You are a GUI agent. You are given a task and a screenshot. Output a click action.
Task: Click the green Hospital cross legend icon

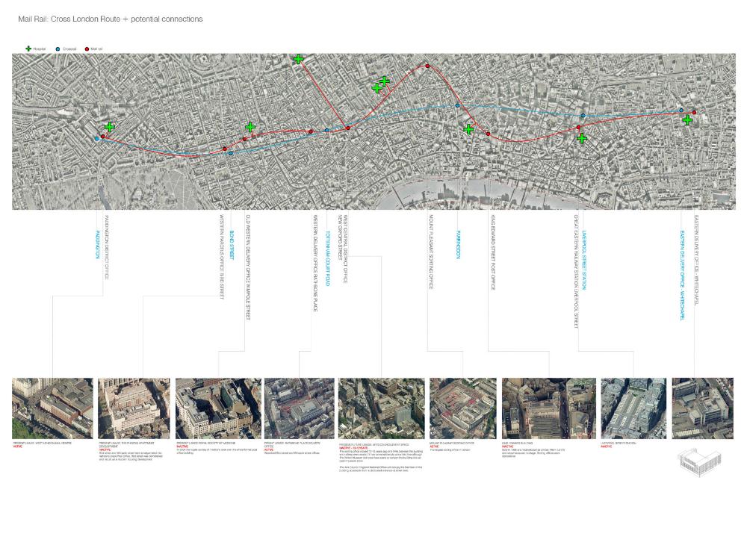click(x=28, y=49)
